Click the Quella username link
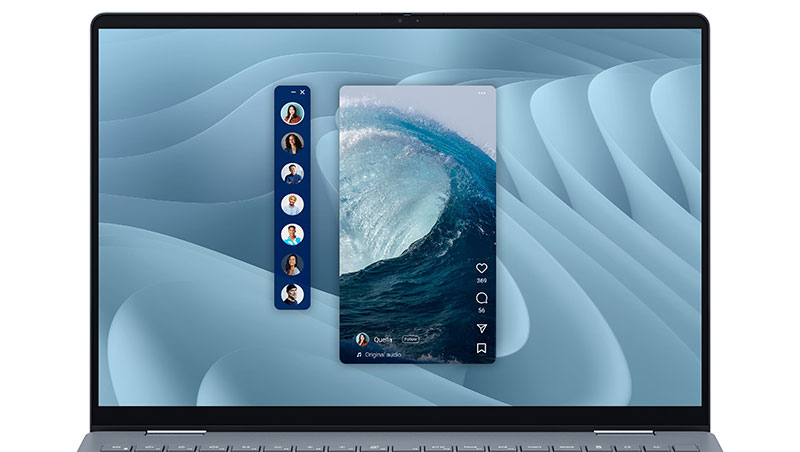This screenshot has width=800, height=452. point(385,339)
